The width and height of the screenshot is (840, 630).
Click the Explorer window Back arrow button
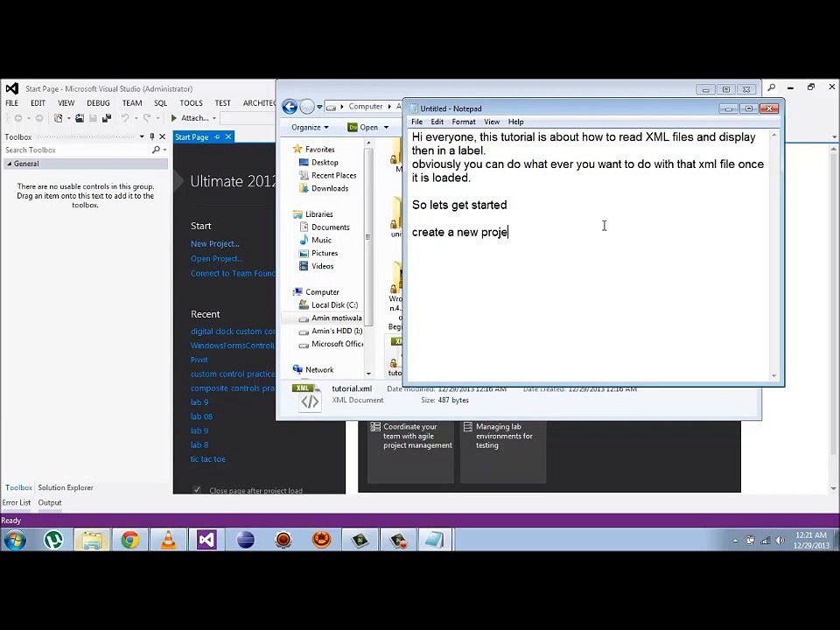(290, 107)
